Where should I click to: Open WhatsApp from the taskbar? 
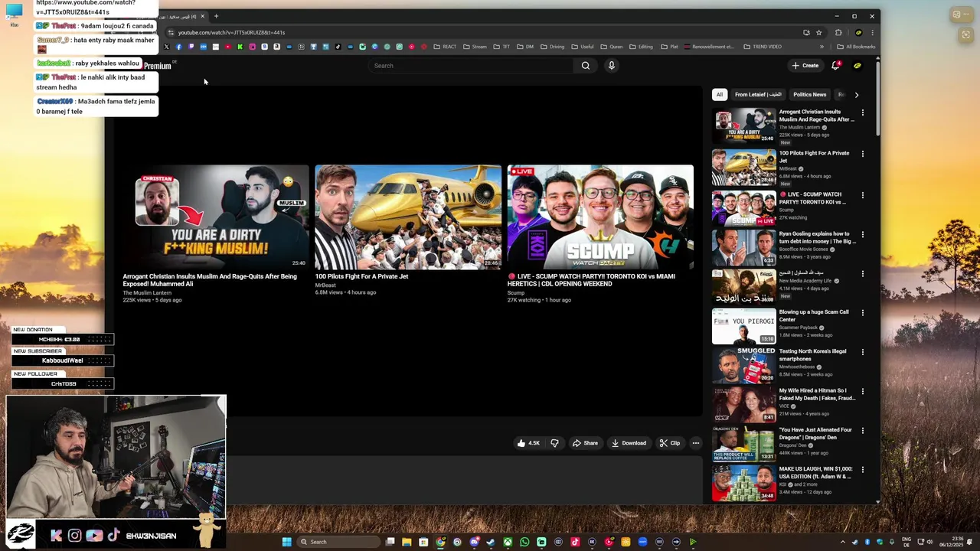(x=524, y=542)
